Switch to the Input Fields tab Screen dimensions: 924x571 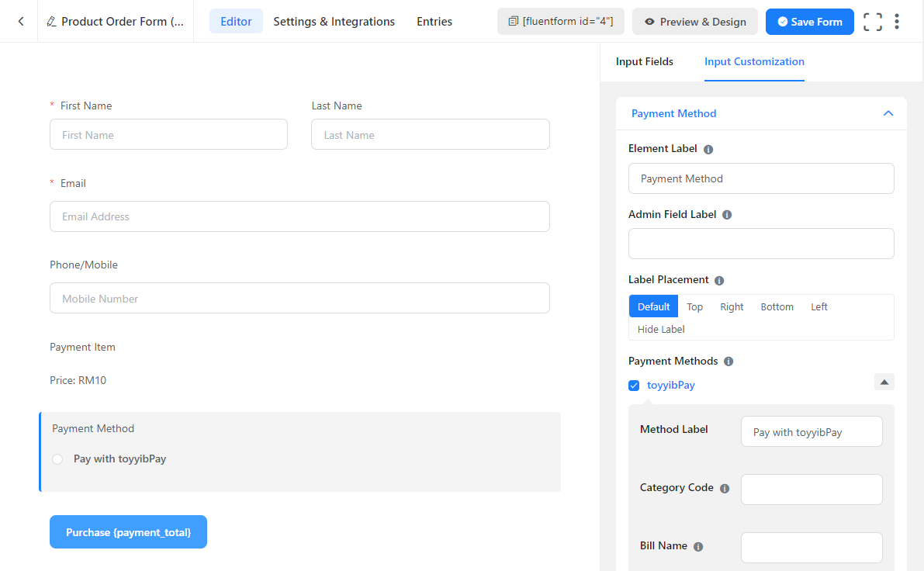pyautogui.click(x=644, y=61)
